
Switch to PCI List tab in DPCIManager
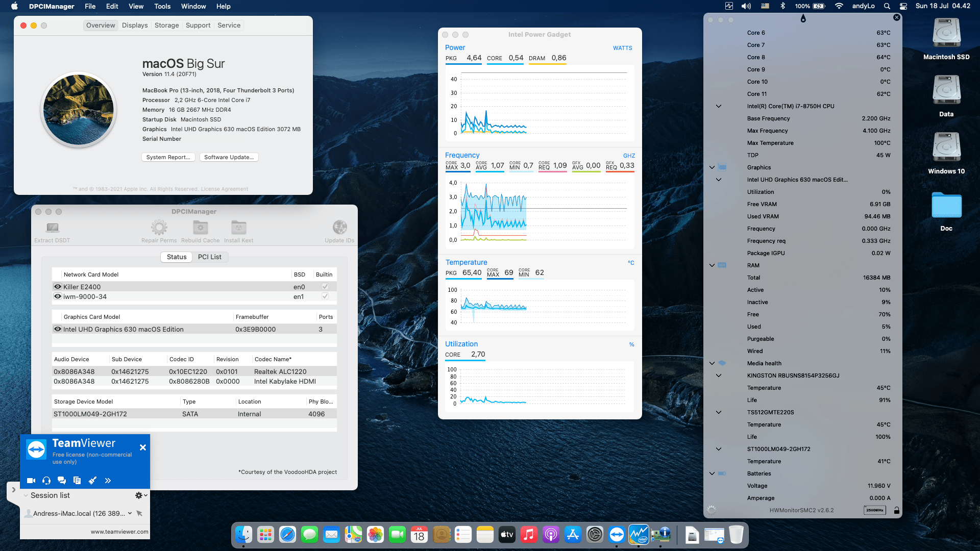click(x=210, y=257)
